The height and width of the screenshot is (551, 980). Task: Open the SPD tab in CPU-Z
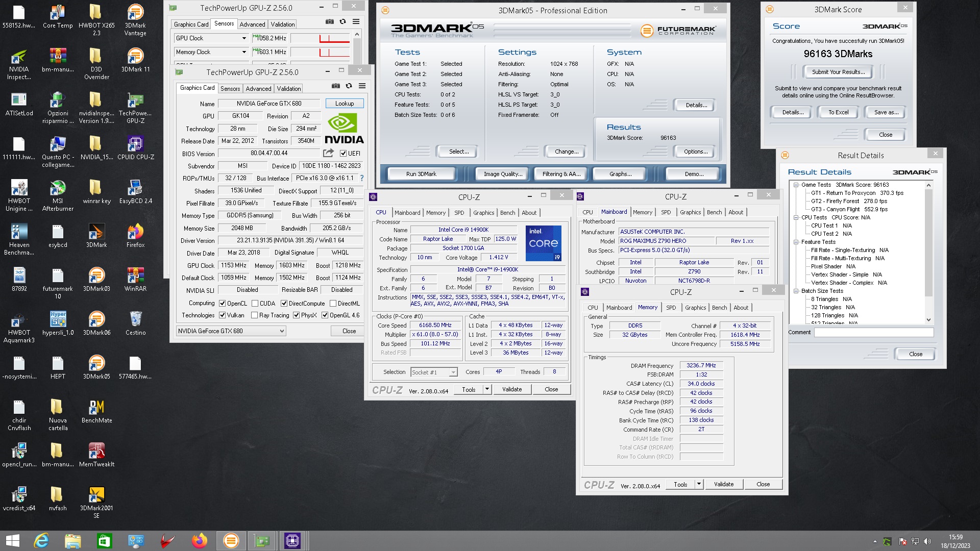459,213
